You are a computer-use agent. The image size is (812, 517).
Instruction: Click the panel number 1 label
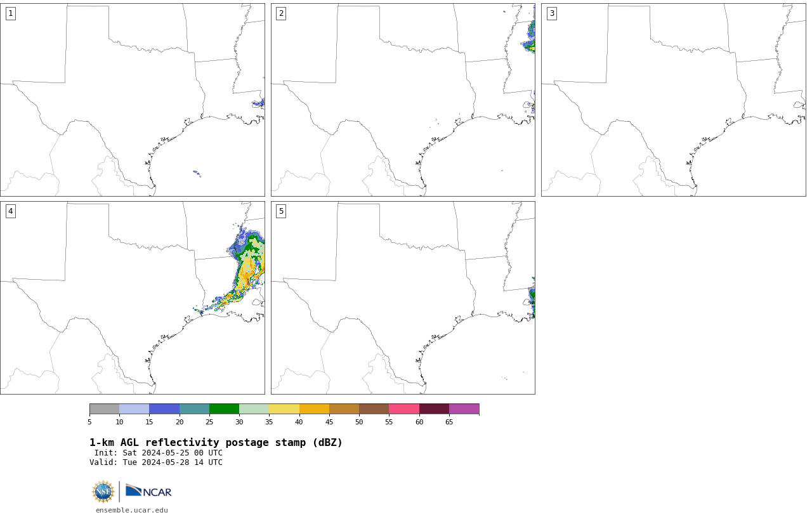(x=10, y=13)
